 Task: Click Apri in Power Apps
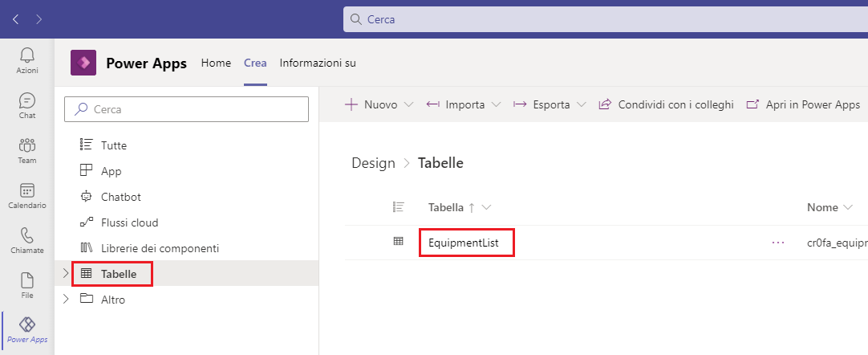[803, 104]
